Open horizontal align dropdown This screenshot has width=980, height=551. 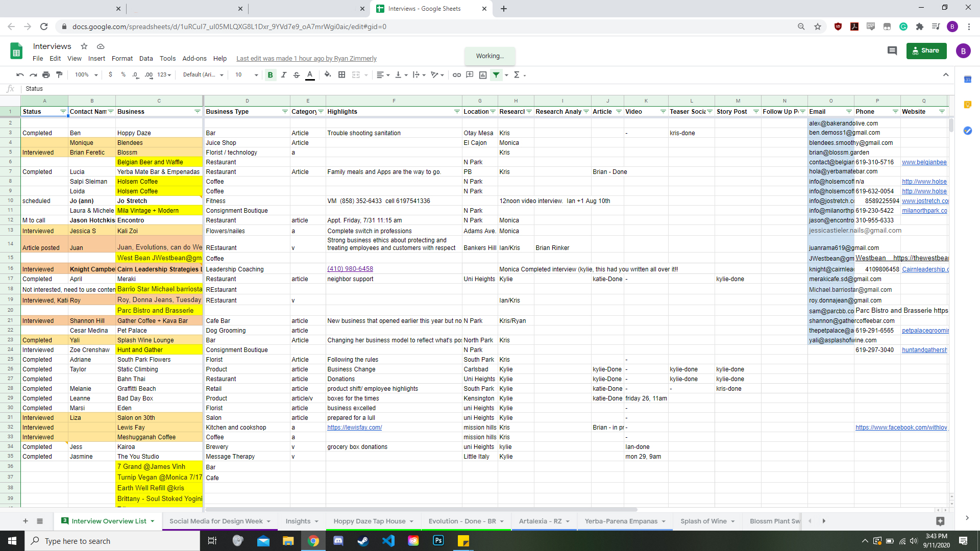pos(383,75)
